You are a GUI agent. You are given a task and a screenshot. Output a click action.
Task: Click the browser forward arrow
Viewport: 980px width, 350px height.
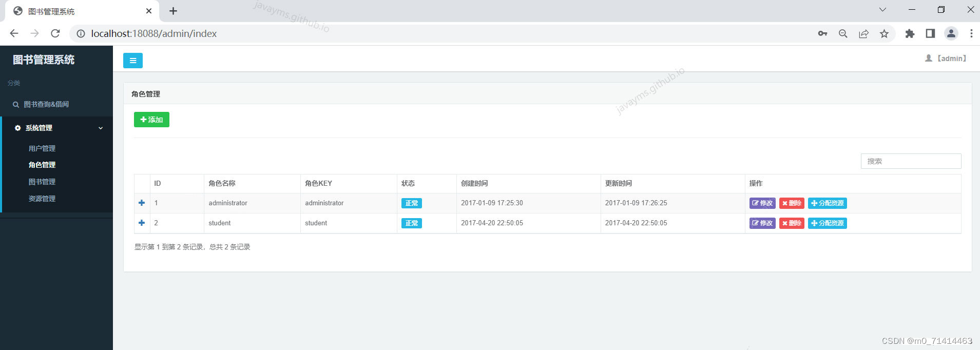34,33
